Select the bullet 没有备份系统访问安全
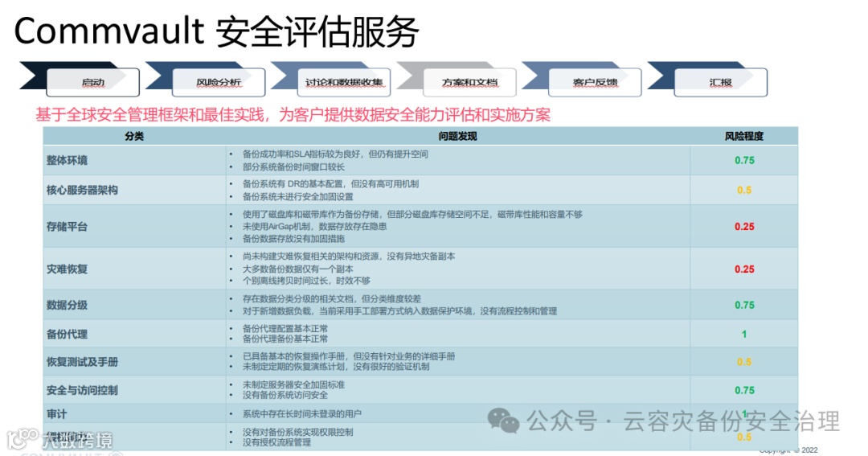 (x=285, y=395)
